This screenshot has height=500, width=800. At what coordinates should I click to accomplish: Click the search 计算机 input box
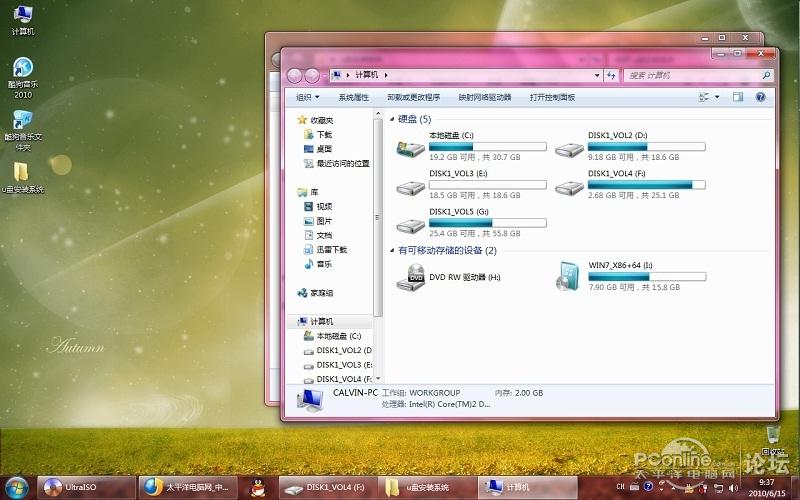coord(690,75)
